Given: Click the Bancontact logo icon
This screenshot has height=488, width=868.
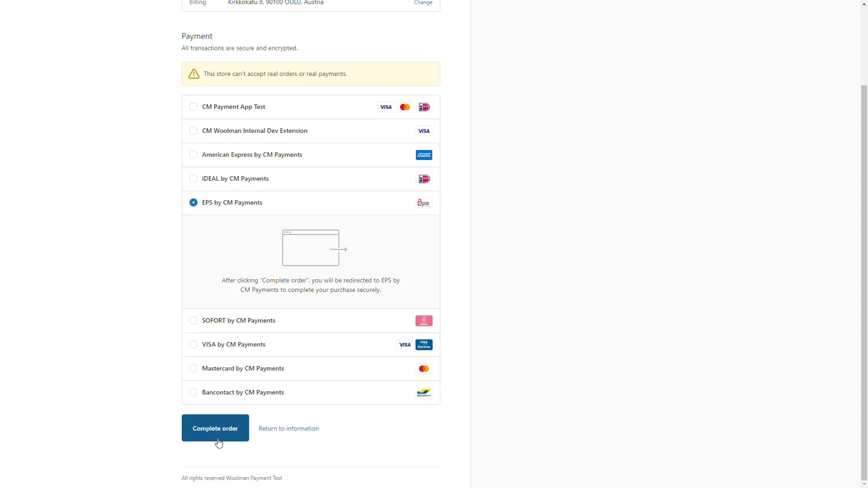Looking at the screenshot, I should tap(424, 393).
